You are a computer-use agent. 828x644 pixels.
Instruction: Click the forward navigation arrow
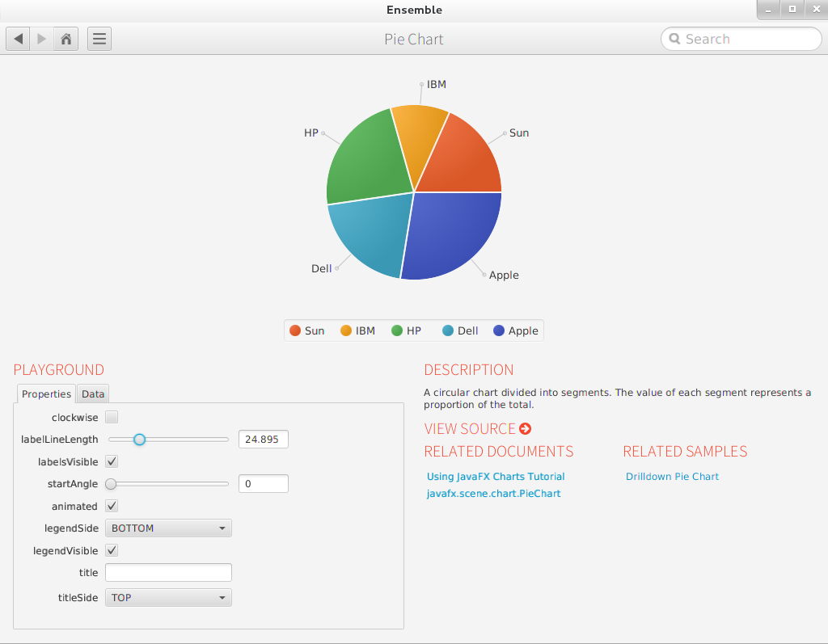tap(42, 39)
